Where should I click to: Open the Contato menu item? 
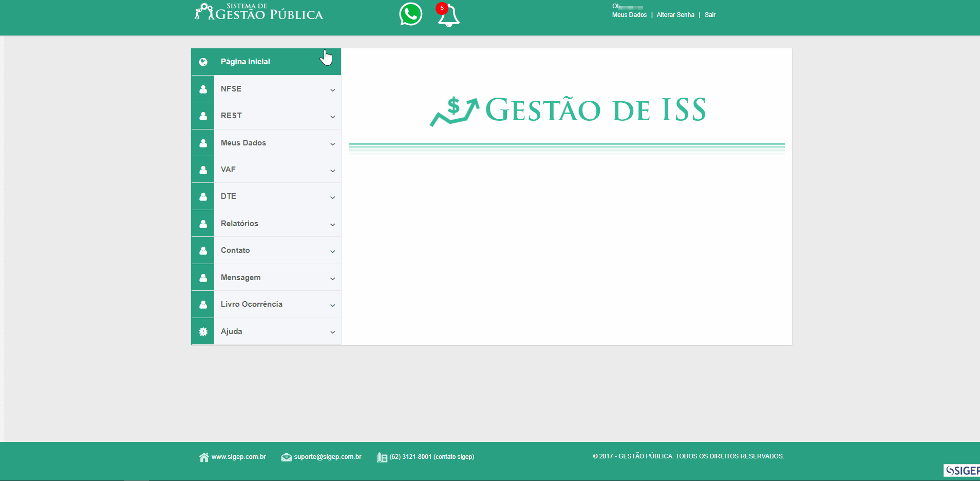click(x=266, y=250)
